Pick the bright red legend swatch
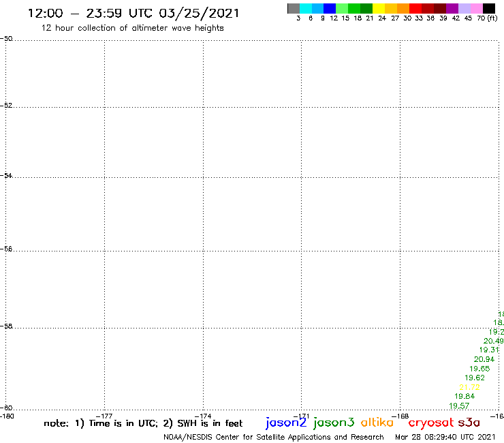The width and height of the screenshot is (504, 443). pyautogui.click(x=415, y=8)
